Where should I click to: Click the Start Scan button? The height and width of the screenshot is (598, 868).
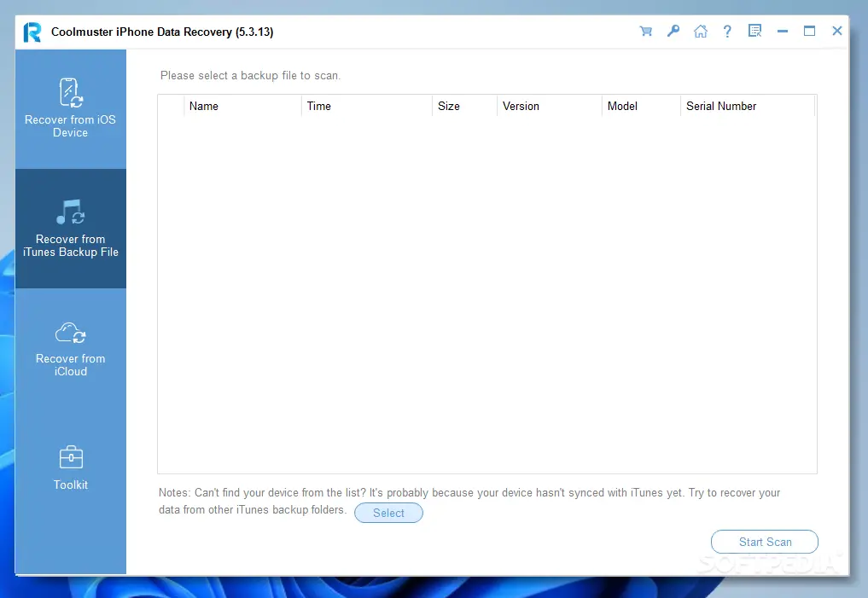tap(765, 542)
